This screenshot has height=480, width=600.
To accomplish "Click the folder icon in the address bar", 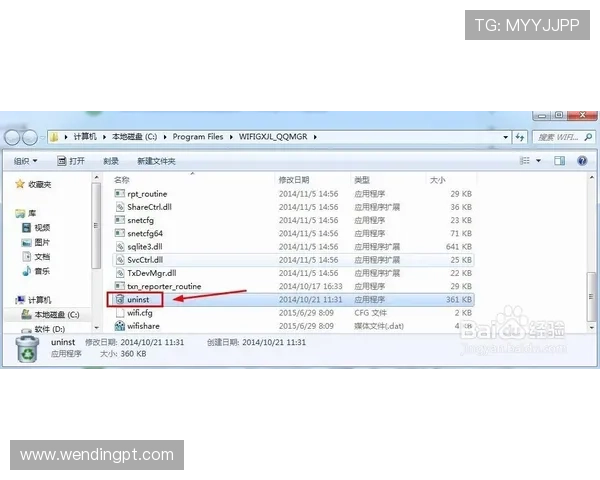I will pos(54,137).
